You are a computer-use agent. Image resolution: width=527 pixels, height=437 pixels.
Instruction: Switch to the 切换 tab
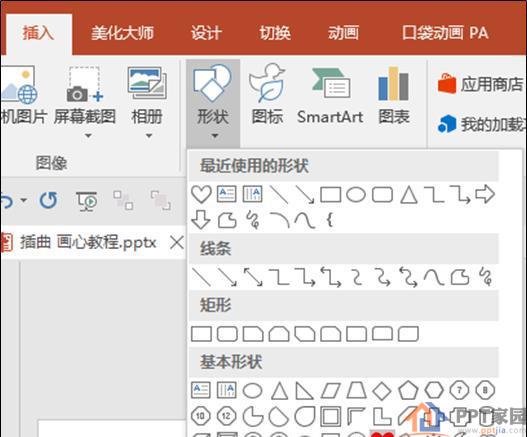coord(275,33)
